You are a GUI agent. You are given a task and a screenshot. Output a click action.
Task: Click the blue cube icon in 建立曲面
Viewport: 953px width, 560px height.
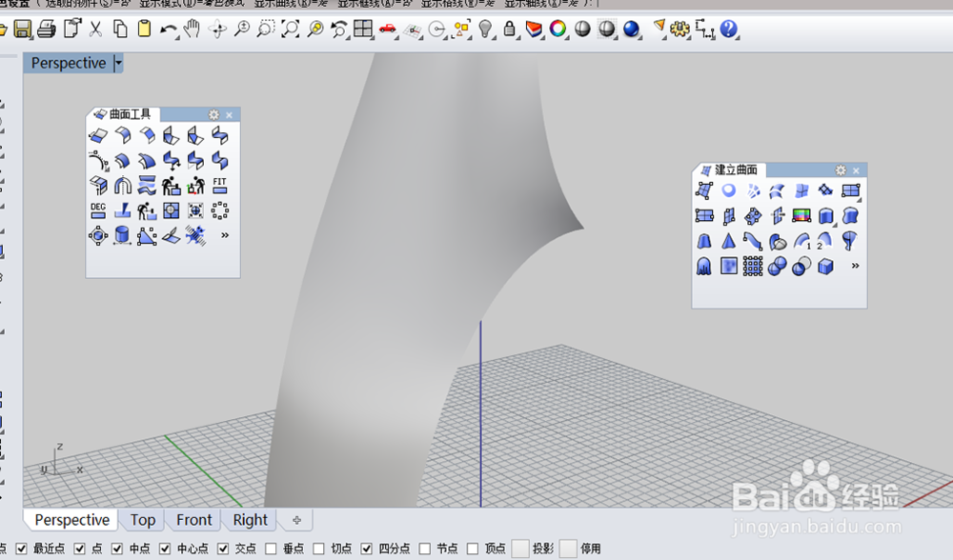[x=825, y=266]
